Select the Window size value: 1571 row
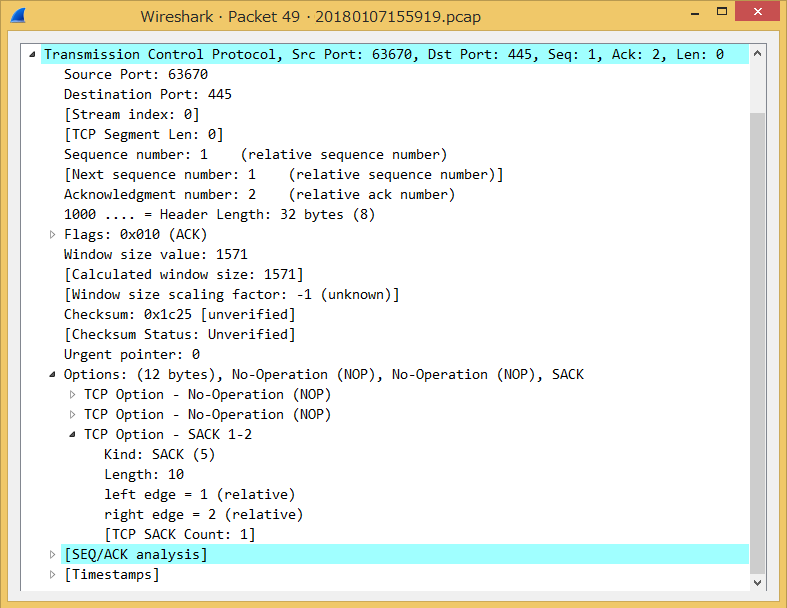The image size is (787, 608). (x=155, y=255)
